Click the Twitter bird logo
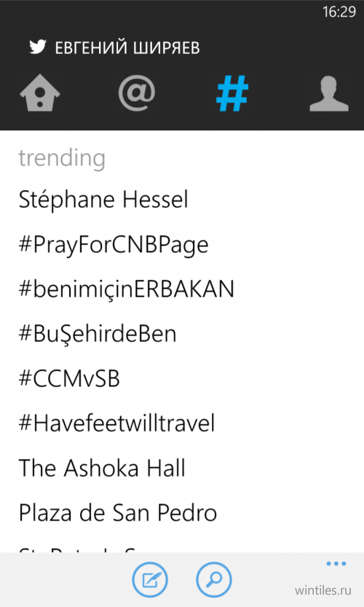The height and width of the screenshot is (607, 364). pyautogui.click(x=38, y=47)
